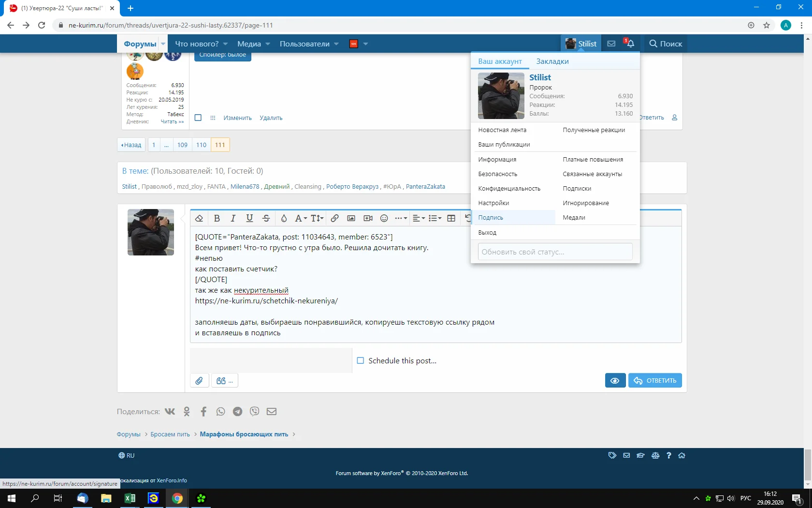Click the attach files paperclip button
Screen dimensions: 812x508
[x=199, y=381]
